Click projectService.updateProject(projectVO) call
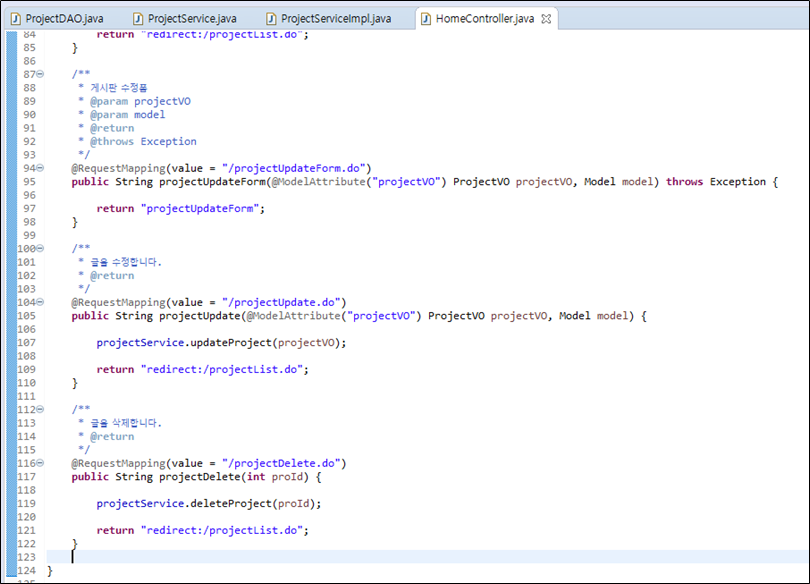Viewport: 810px width, 584px height. [x=221, y=343]
